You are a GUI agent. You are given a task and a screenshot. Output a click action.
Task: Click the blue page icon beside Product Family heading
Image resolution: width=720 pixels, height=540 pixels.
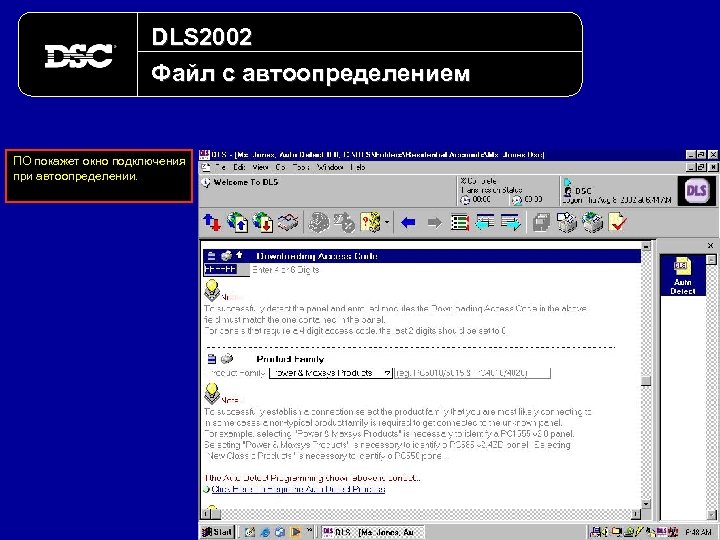(x=211, y=359)
